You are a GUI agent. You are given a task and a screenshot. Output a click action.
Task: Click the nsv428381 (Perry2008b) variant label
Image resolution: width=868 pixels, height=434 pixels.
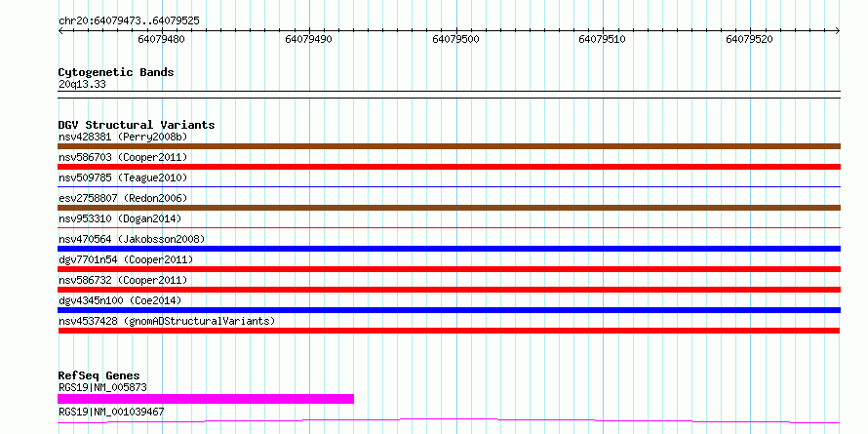123,137
